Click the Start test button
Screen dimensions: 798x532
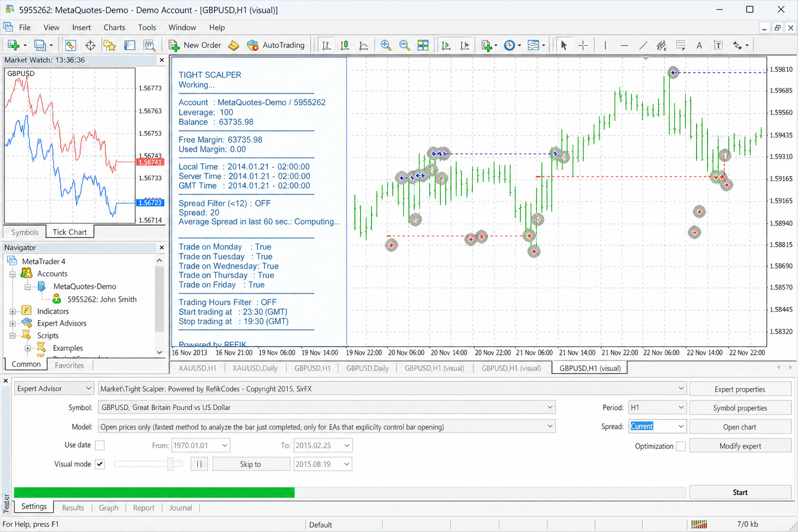pos(740,493)
